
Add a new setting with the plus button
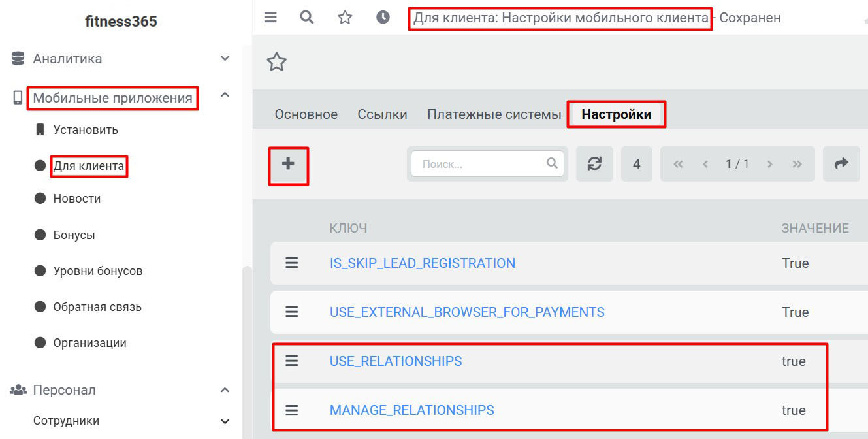pos(288,164)
